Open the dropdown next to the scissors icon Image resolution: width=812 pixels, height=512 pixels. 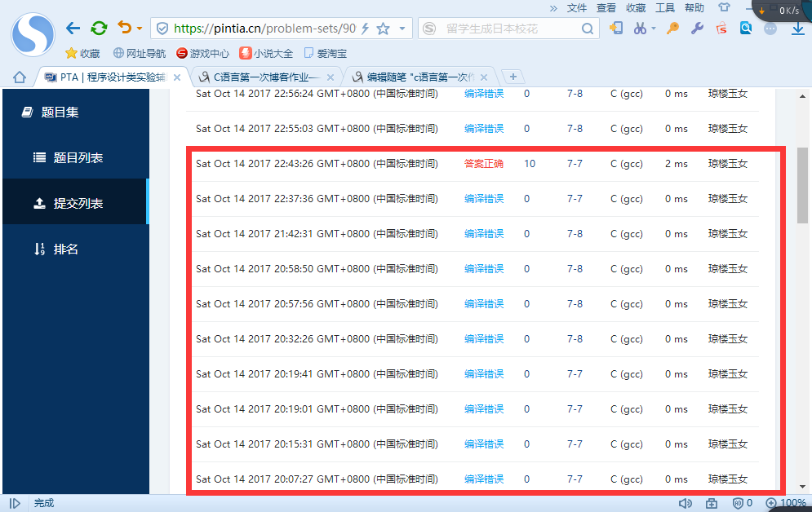point(654,29)
